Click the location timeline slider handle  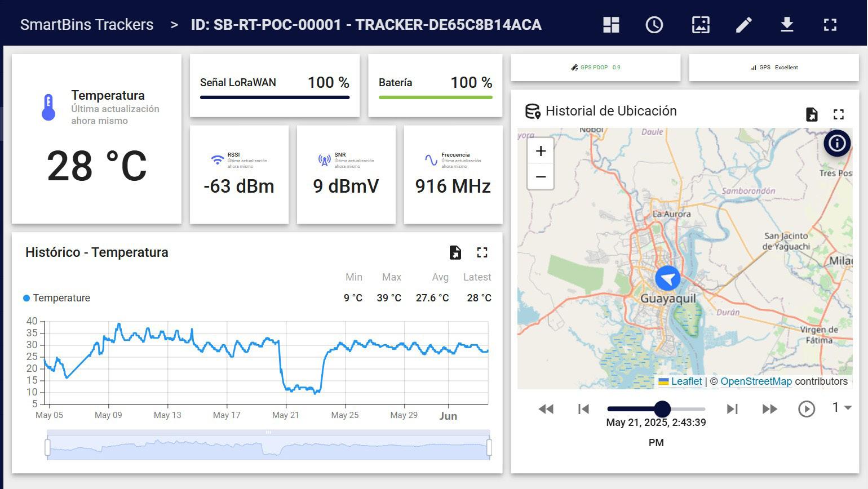pyautogui.click(x=662, y=409)
